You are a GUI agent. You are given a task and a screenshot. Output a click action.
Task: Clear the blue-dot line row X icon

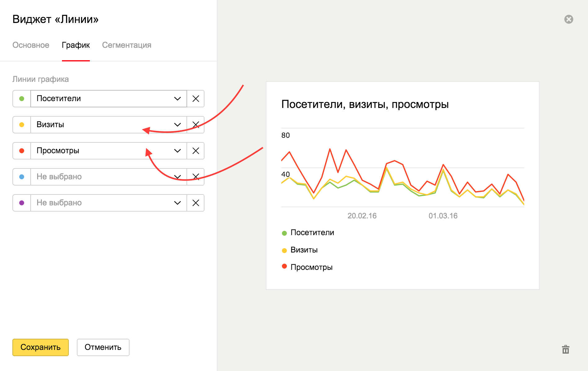click(195, 177)
